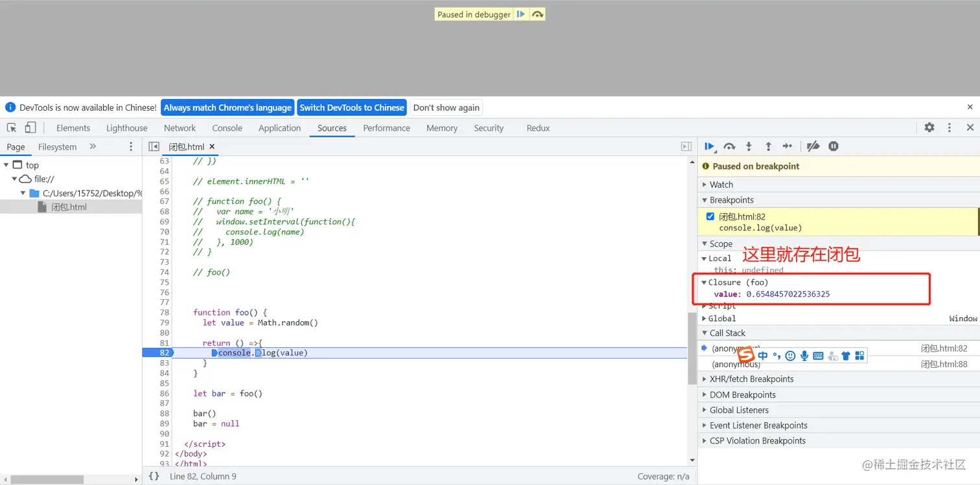Open the Sogou toolbox grid
This screenshot has height=485, width=980.
[x=859, y=355]
